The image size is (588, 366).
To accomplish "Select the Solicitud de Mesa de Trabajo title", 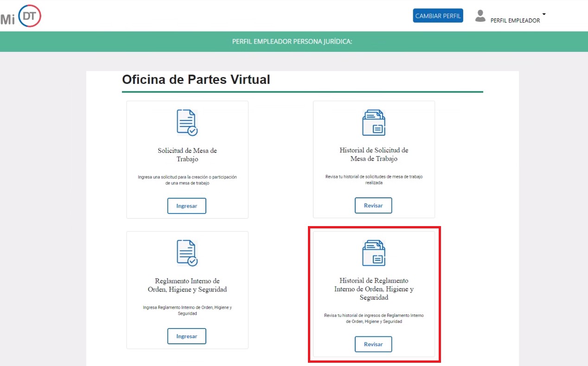I will click(187, 155).
